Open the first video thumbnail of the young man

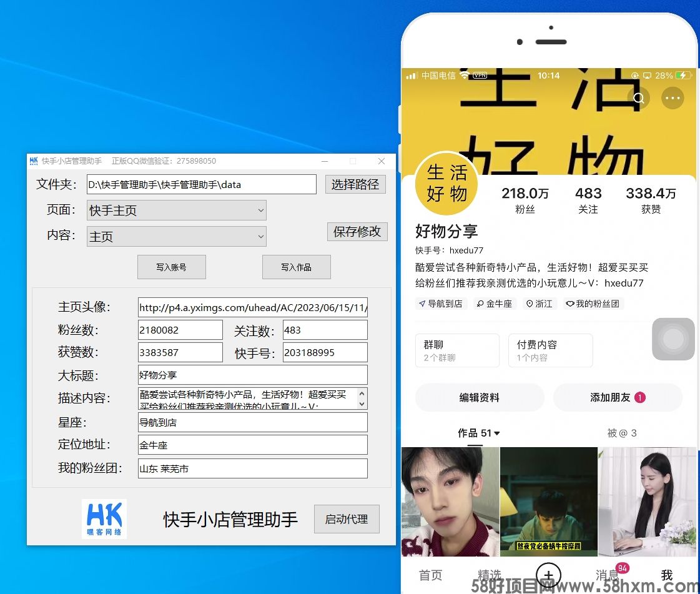click(450, 502)
